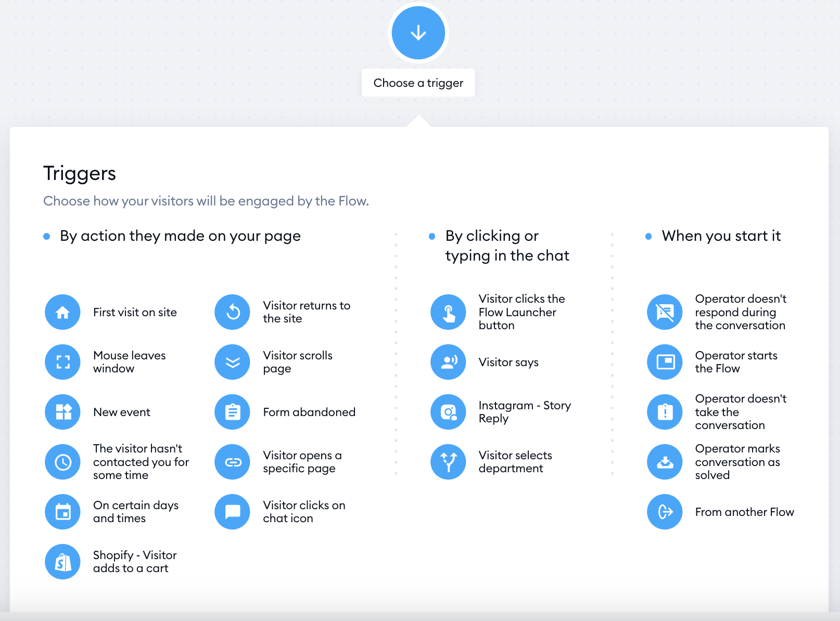Pick the Mouse leaves window trigger icon
The image size is (840, 621).
pyautogui.click(x=62, y=362)
